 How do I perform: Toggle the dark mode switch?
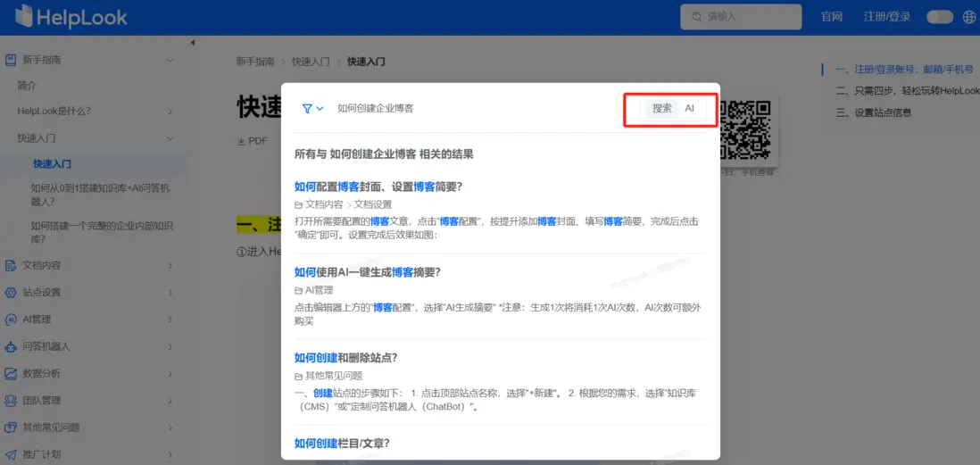[939, 17]
